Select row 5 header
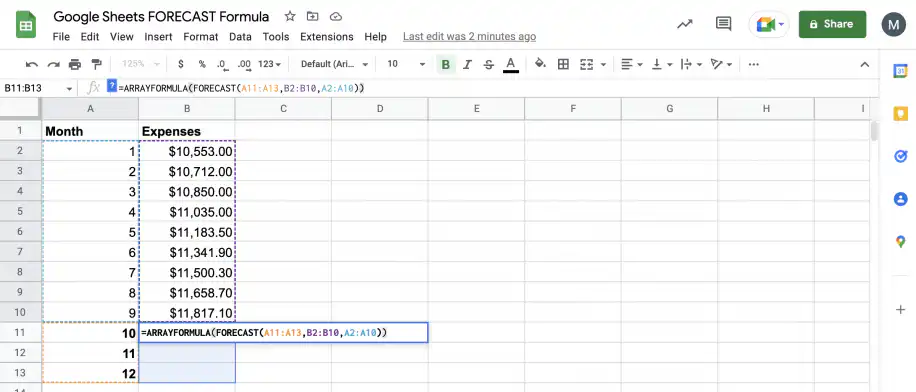This screenshot has width=916, height=392. point(20,211)
